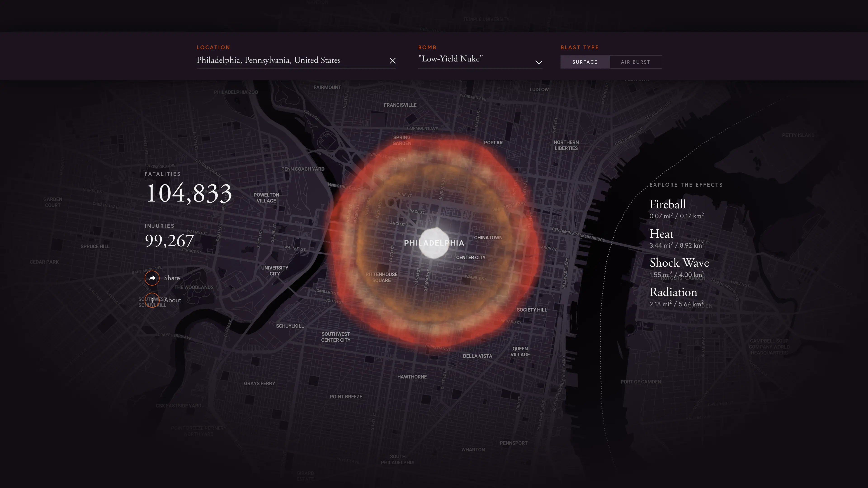Screen dimensions: 868x488
Task: Expand the Explore the Effects section
Action: tap(686, 185)
